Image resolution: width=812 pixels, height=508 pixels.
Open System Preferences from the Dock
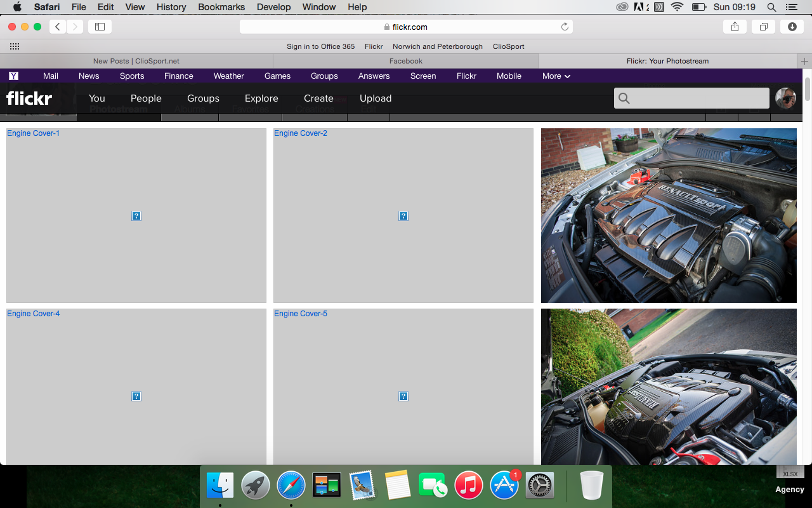click(539, 485)
